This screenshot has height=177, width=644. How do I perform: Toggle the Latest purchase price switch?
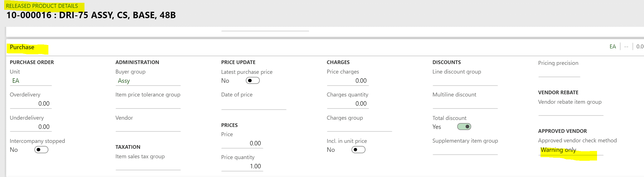pos(253,81)
